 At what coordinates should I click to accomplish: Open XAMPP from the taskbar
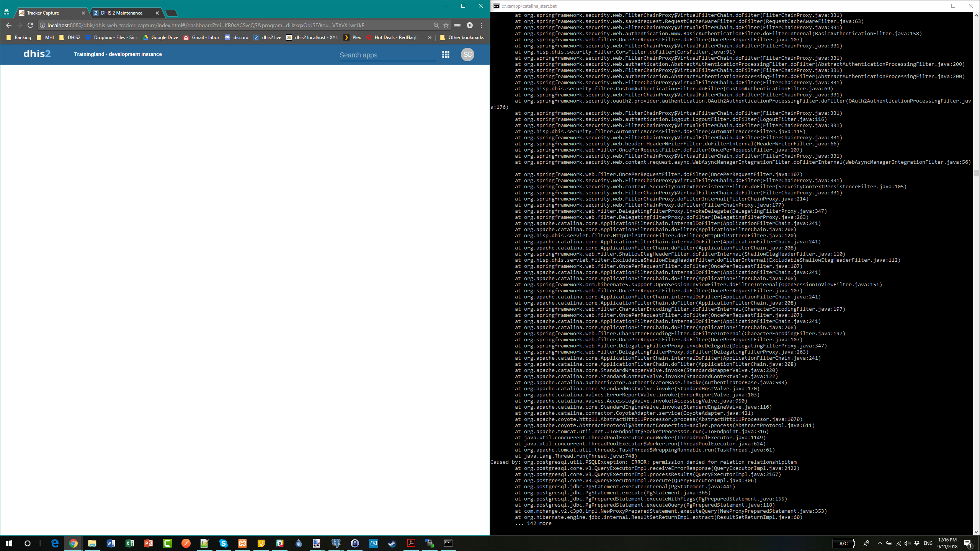coord(242,543)
